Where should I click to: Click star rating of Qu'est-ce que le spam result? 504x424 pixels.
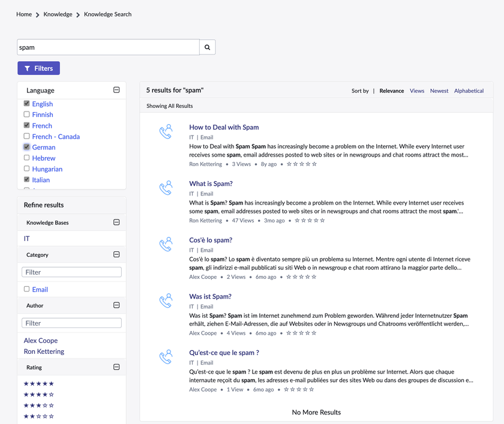(x=299, y=390)
